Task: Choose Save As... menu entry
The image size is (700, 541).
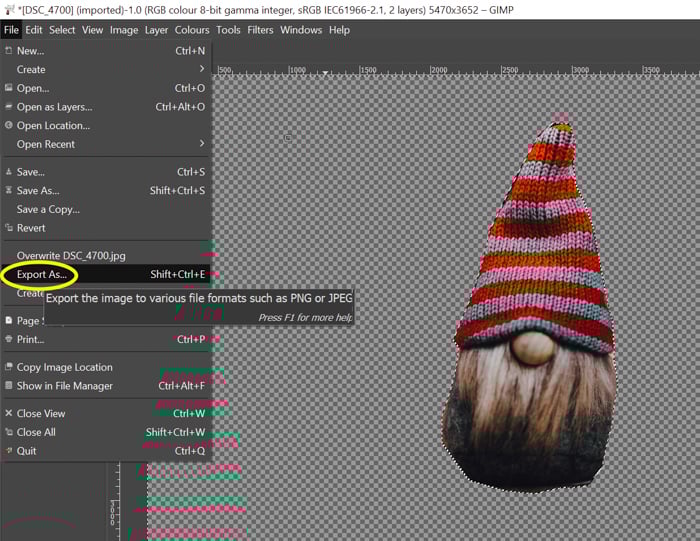Action: coord(105,191)
